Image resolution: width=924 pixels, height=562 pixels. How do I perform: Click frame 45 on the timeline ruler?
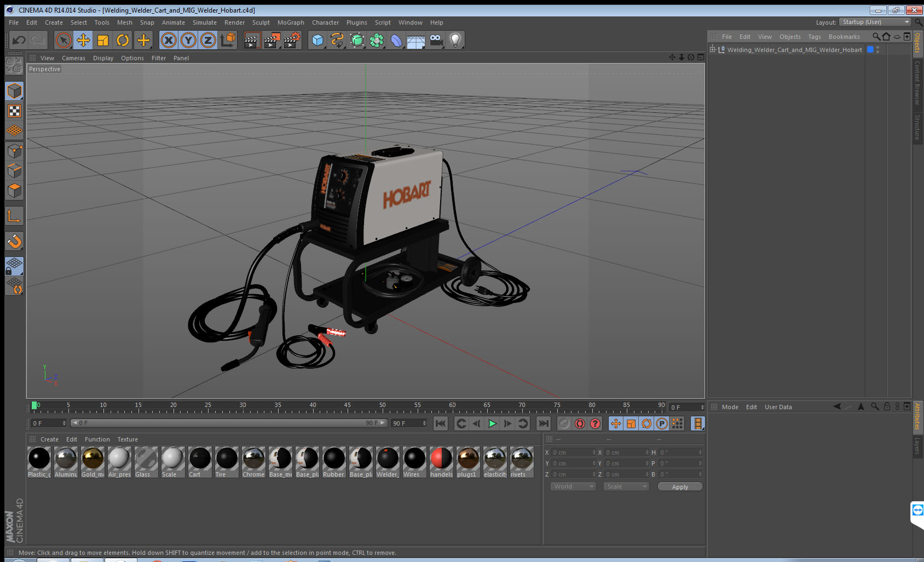348,406
